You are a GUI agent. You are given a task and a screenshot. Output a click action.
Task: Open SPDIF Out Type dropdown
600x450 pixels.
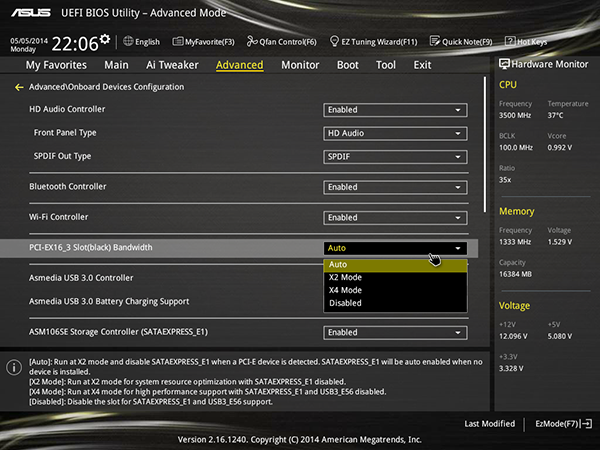pos(395,157)
